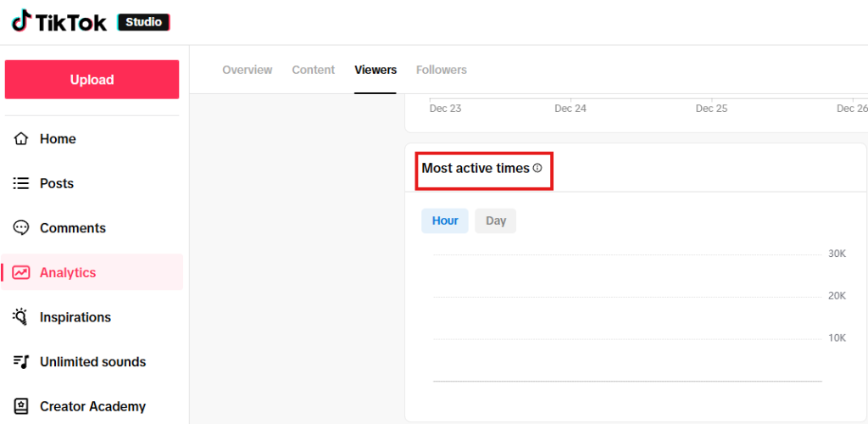Open the Content tab
Viewport: 868px width, 424px height.
point(314,70)
